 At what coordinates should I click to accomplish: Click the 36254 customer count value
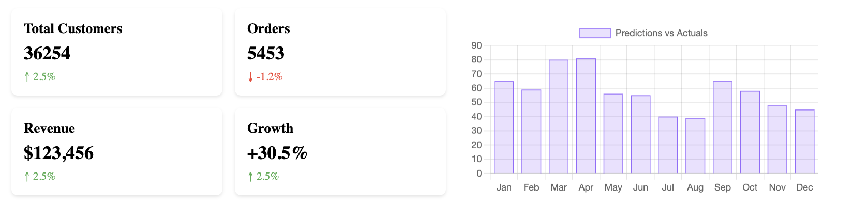point(47,53)
